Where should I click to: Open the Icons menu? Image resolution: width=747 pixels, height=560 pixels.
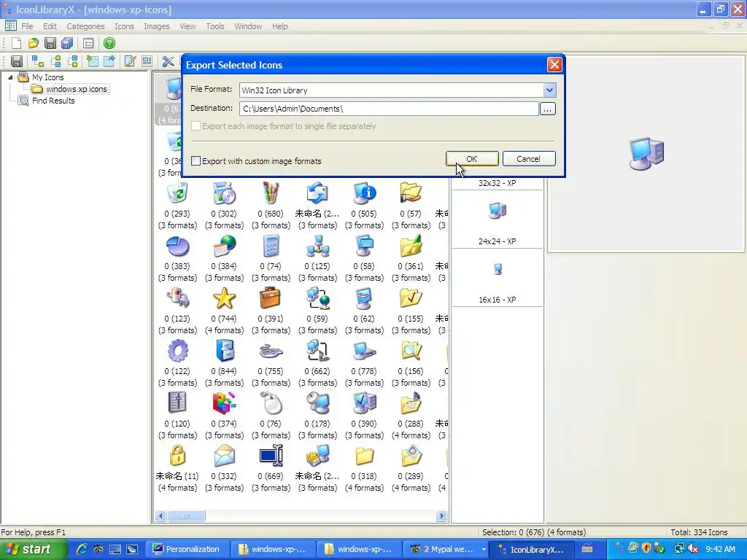coord(124,26)
